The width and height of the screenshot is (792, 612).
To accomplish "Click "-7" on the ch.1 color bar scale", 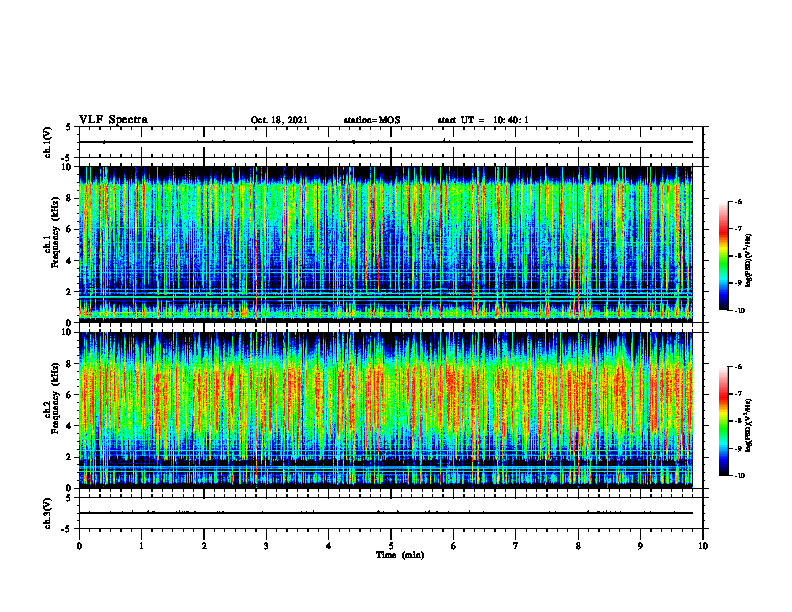I will 738,229.
